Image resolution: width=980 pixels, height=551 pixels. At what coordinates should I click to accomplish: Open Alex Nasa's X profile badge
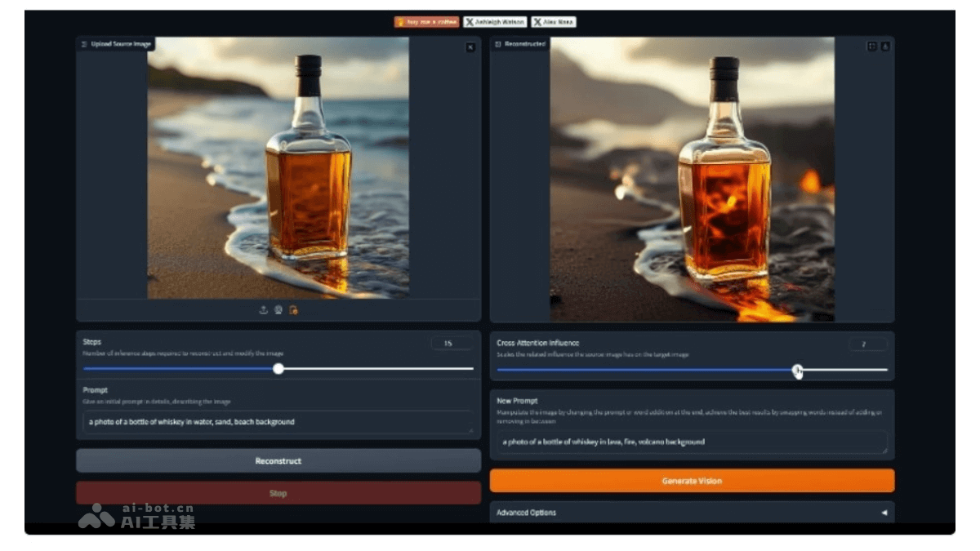[x=554, y=22]
